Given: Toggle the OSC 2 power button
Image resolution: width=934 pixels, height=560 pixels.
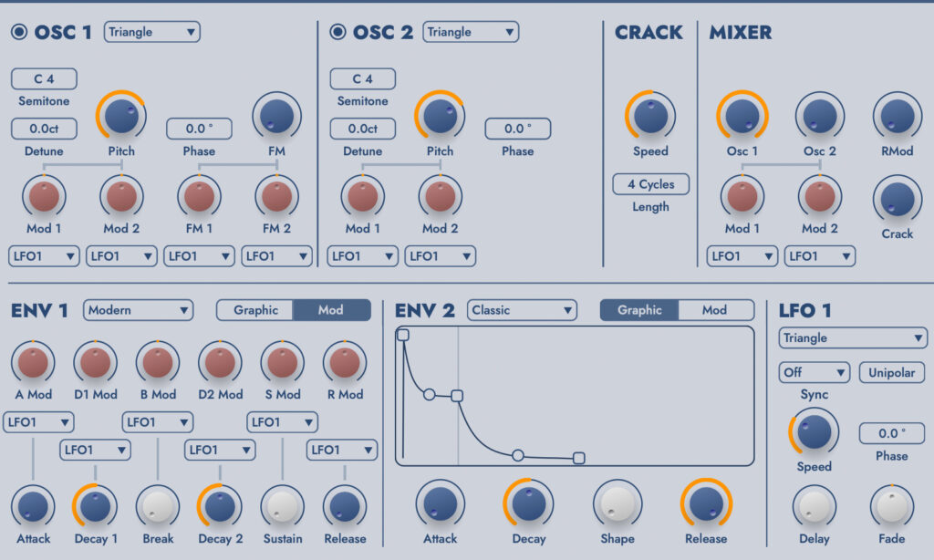Looking at the screenshot, I should (337, 33).
